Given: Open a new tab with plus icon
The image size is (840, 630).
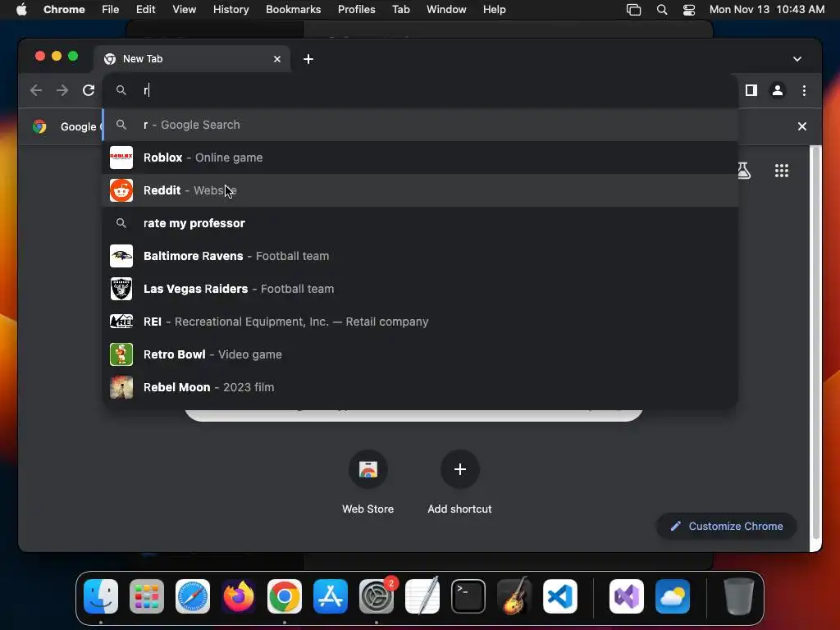Looking at the screenshot, I should tap(308, 59).
